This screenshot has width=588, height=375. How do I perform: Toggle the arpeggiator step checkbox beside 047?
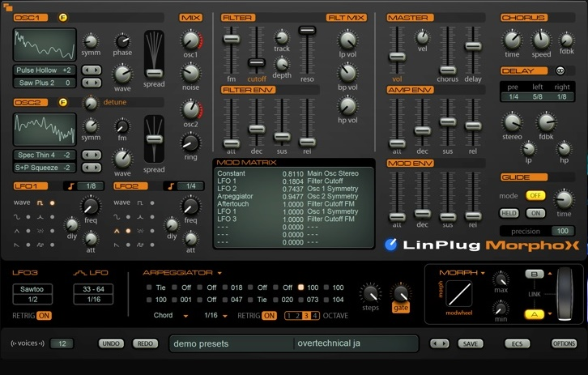pos(225,300)
